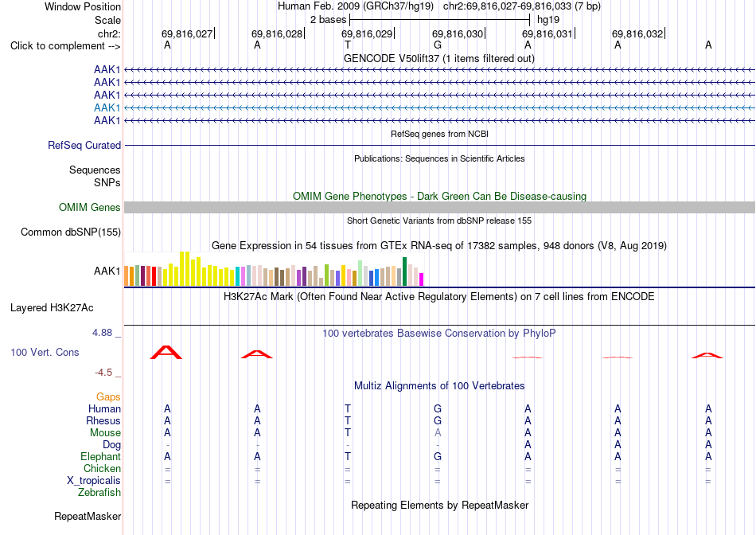This screenshot has width=756, height=535.
Task: Click the -4.5 PhyloP lower limit value
Action: [x=103, y=373]
